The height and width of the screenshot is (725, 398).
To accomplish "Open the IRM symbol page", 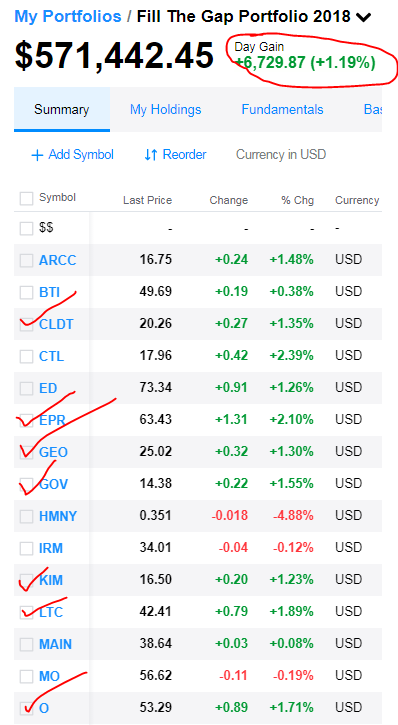I will pos(51,548).
